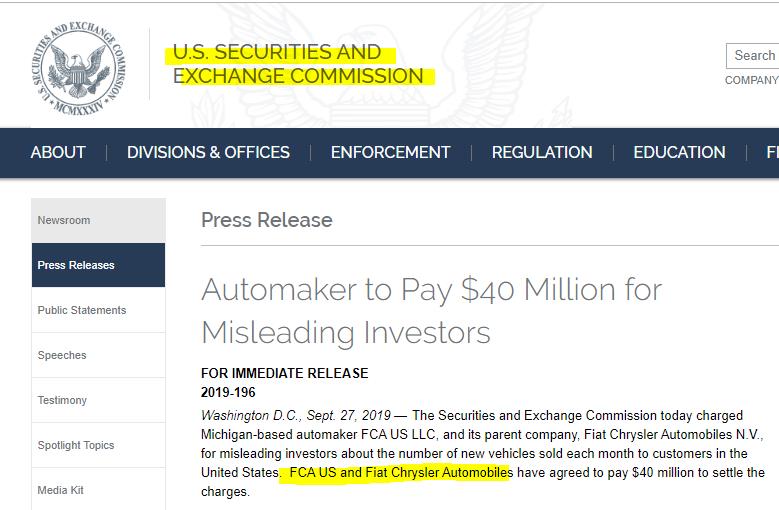Image resolution: width=779 pixels, height=510 pixels.
Task: Open Newsroom in the sidebar
Action: (98, 220)
